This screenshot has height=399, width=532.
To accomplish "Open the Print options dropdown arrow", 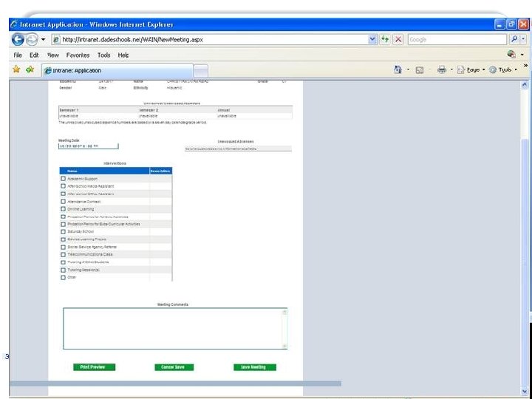I will pos(451,70).
